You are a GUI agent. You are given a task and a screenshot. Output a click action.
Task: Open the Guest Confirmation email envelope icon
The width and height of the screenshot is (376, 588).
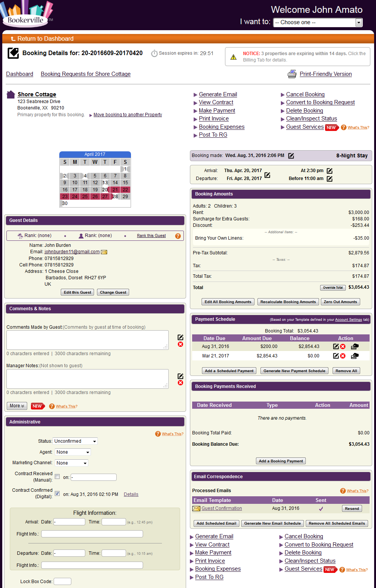[x=196, y=508]
